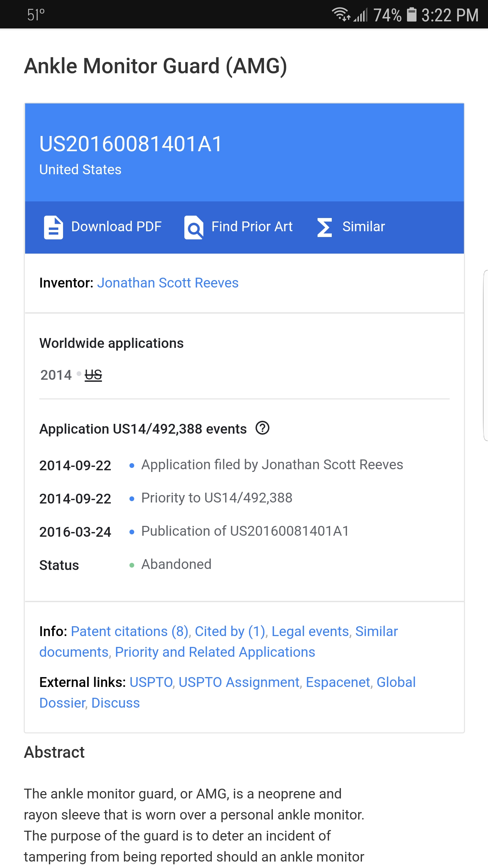
Task: Tap the Wi-Fi status icon
Action: click(341, 15)
